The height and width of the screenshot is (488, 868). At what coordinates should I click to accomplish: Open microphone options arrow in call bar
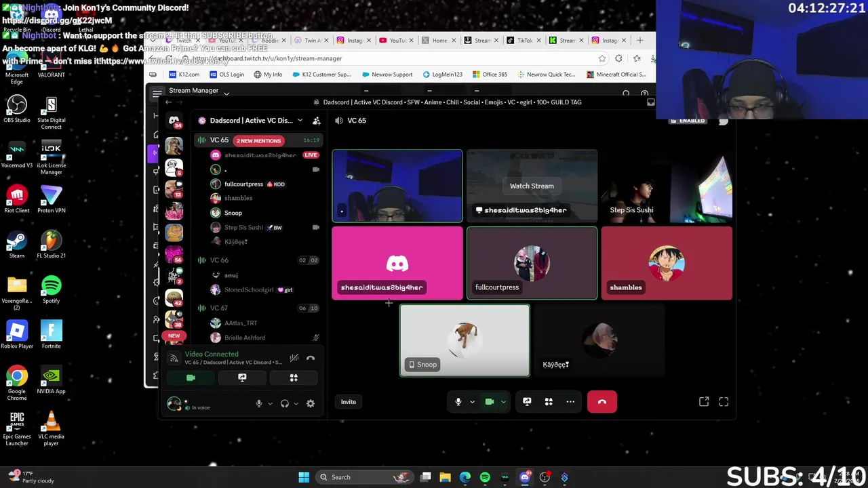tap(472, 402)
